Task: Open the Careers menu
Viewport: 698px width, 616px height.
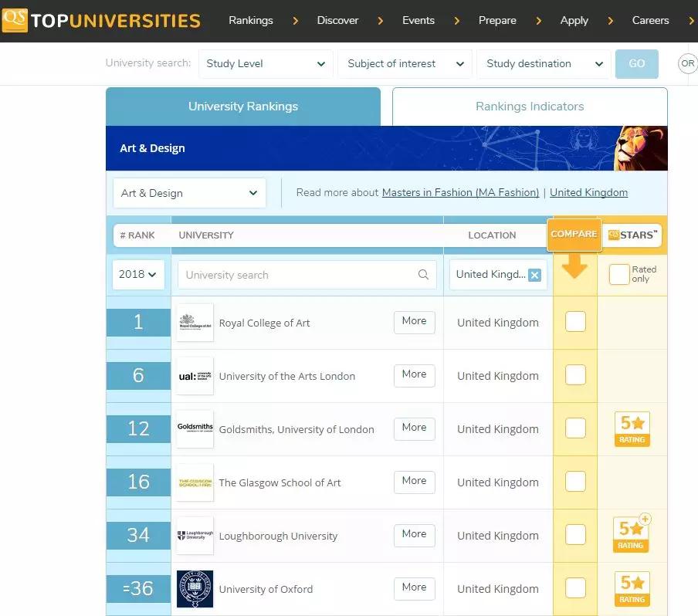Action: point(650,21)
